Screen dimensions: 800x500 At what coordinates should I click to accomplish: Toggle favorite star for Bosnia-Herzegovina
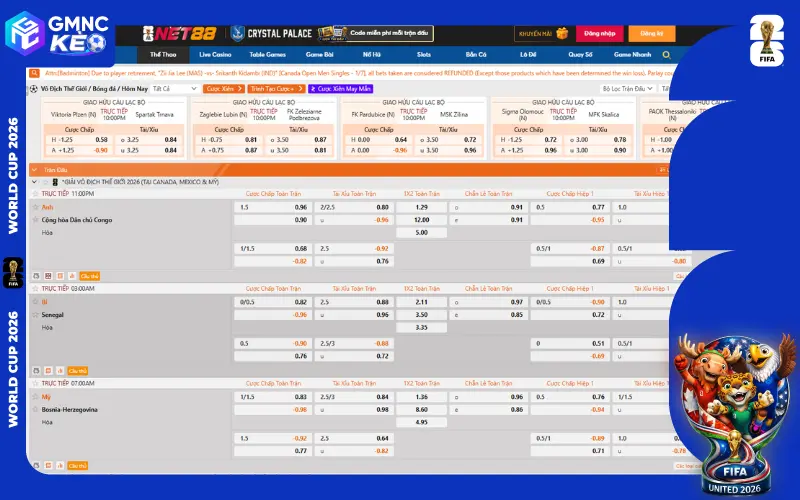[x=36, y=410]
